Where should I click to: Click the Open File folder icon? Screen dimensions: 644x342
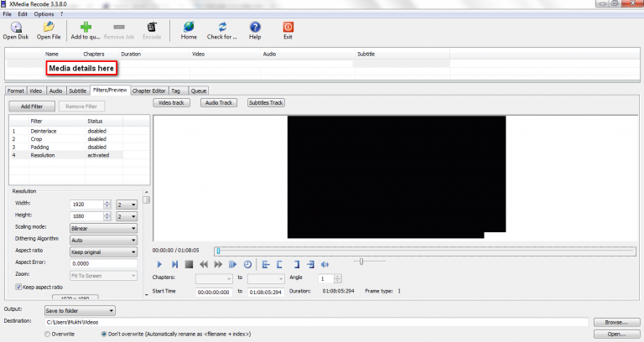pyautogui.click(x=49, y=27)
